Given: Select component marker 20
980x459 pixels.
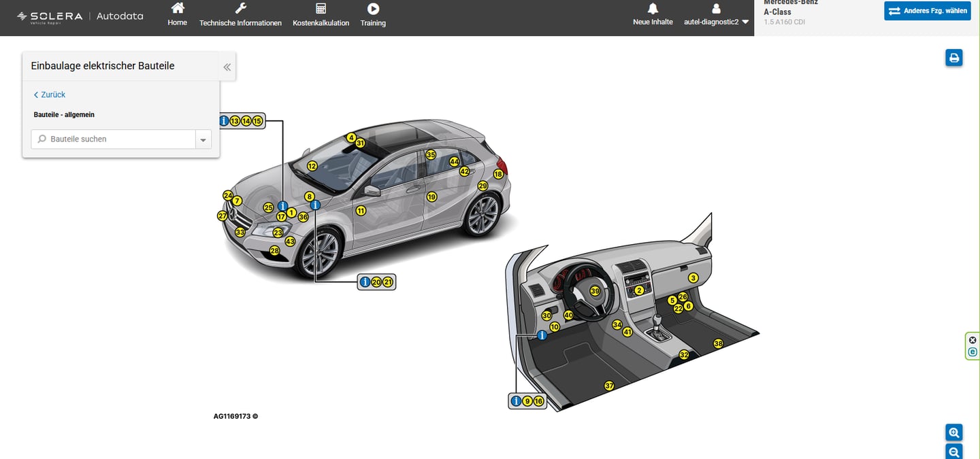Looking at the screenshot, I should click(x=376, y=282).
